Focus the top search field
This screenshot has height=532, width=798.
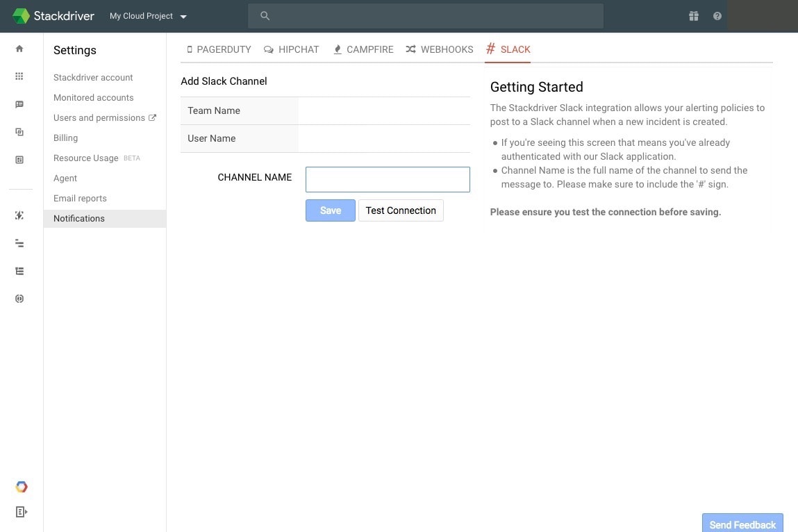click(x=426, y=16)
